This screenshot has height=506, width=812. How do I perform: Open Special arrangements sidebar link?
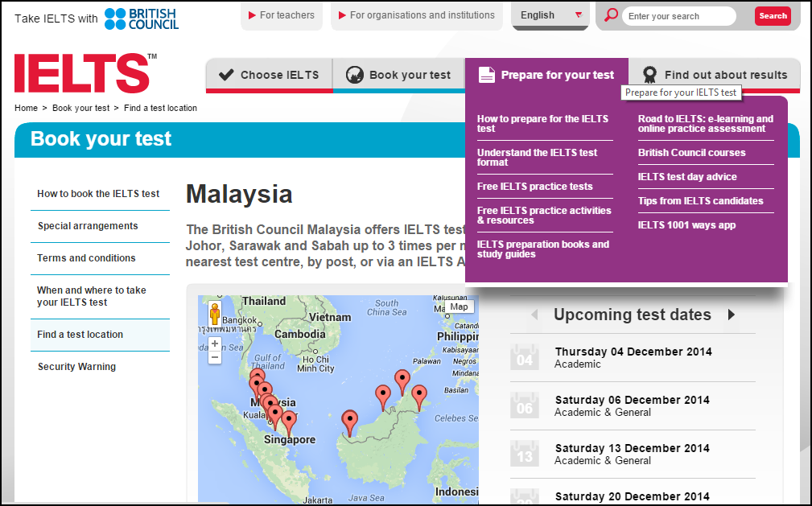tap(88, 226)
